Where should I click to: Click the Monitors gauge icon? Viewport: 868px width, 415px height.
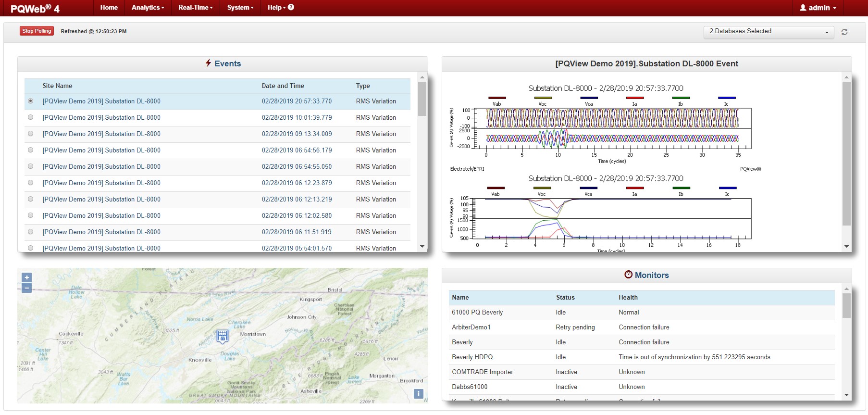point(628,275)
